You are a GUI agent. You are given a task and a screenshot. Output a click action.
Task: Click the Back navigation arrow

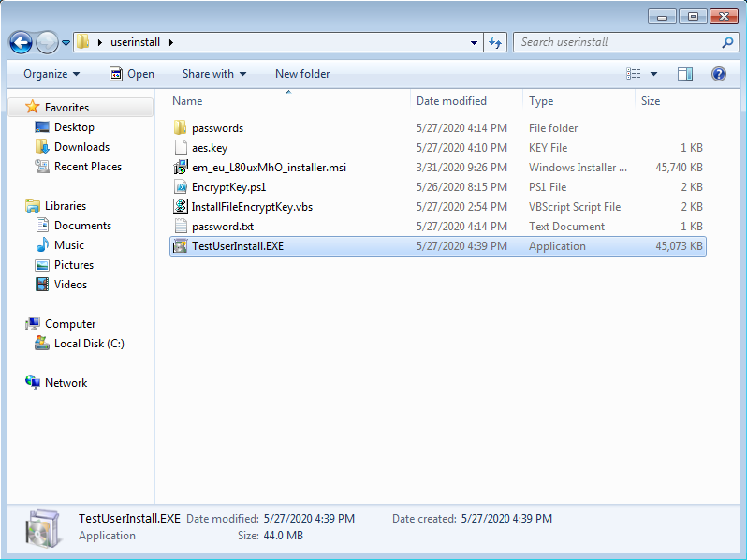click(21, 43)
